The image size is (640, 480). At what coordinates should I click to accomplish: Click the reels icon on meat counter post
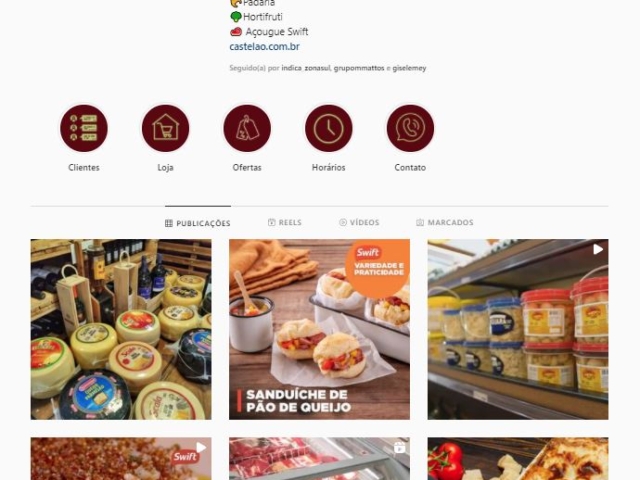pyautogui.click(x=400, y=447)
